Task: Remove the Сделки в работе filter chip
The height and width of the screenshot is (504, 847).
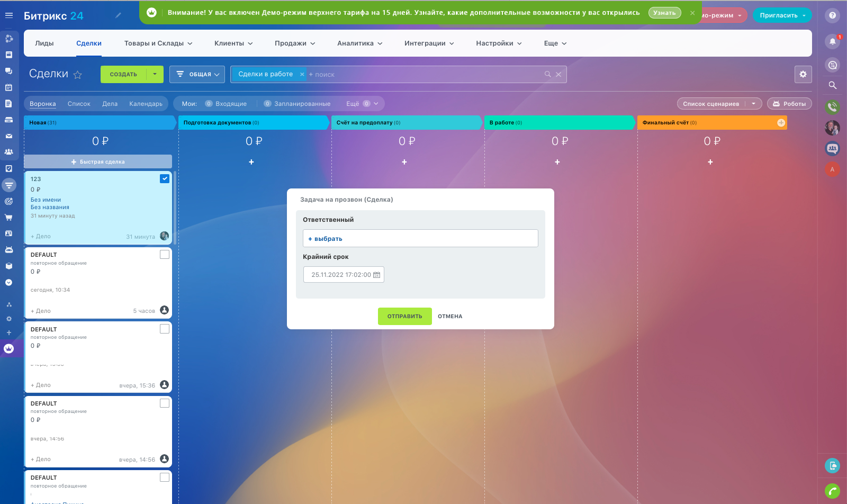Action: pos(302,75)
